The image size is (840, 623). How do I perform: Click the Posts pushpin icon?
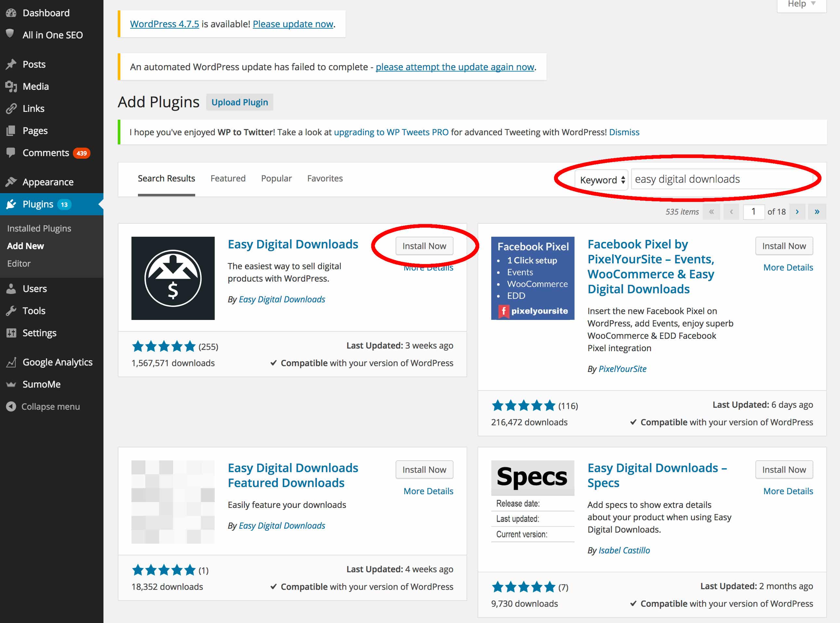[x=11, y=64]
